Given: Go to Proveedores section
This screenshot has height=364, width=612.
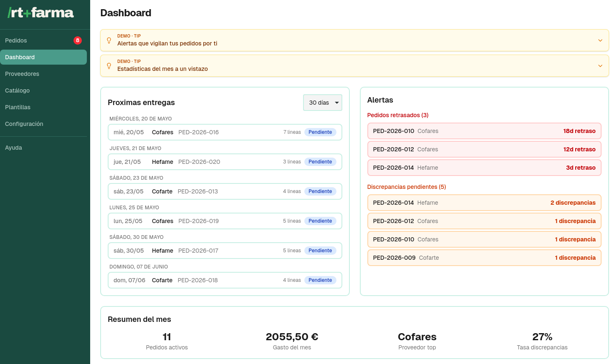Looking at the screenshot, I should 43,74.
